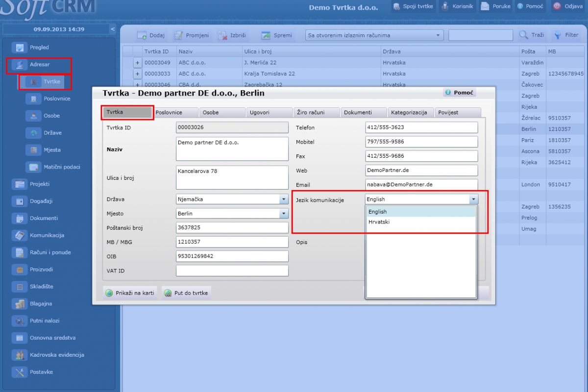Click the Dodaj toolbar button
The image size is (588, 392).
(151, 35)
